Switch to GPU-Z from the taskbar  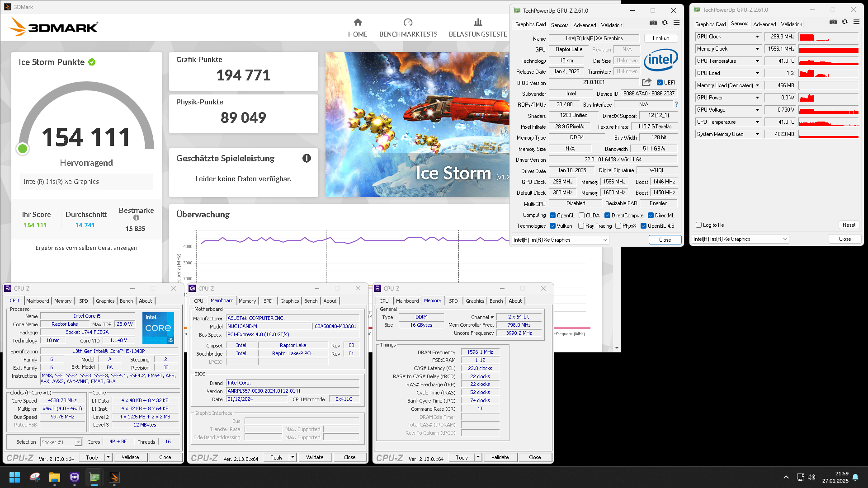coord(94,477)
